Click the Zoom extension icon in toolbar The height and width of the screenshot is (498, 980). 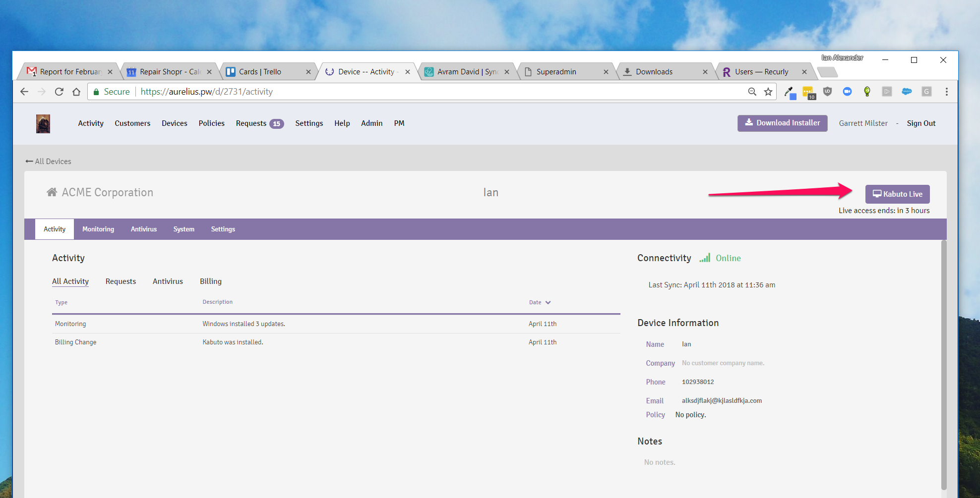848,92
